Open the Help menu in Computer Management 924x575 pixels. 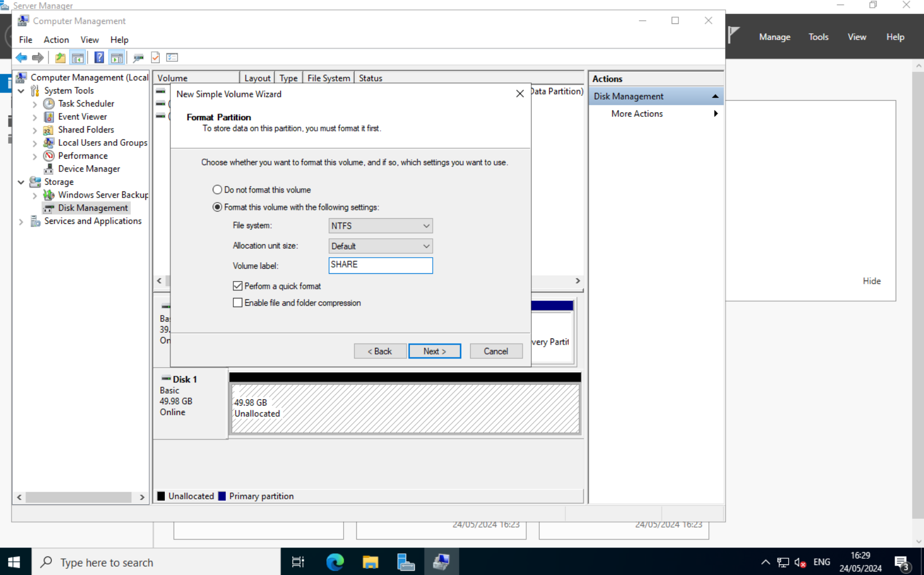pos(119,40)
